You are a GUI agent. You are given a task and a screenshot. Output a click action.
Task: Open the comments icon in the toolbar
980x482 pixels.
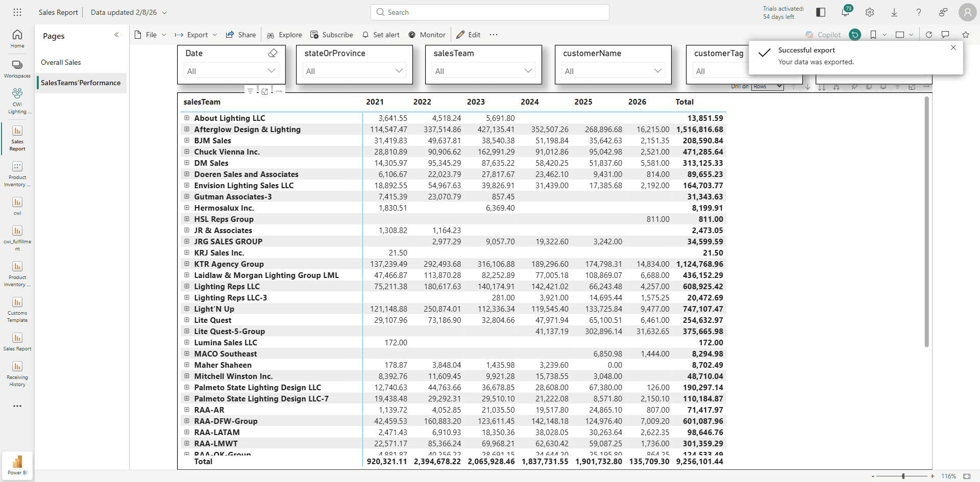coord(945,35)
